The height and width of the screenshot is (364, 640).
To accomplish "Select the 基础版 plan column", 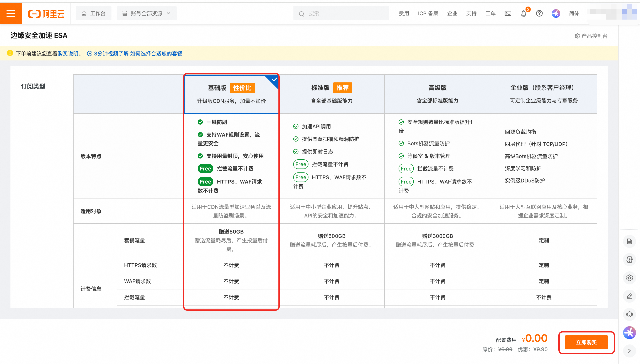I will click(x=231, y=94).
